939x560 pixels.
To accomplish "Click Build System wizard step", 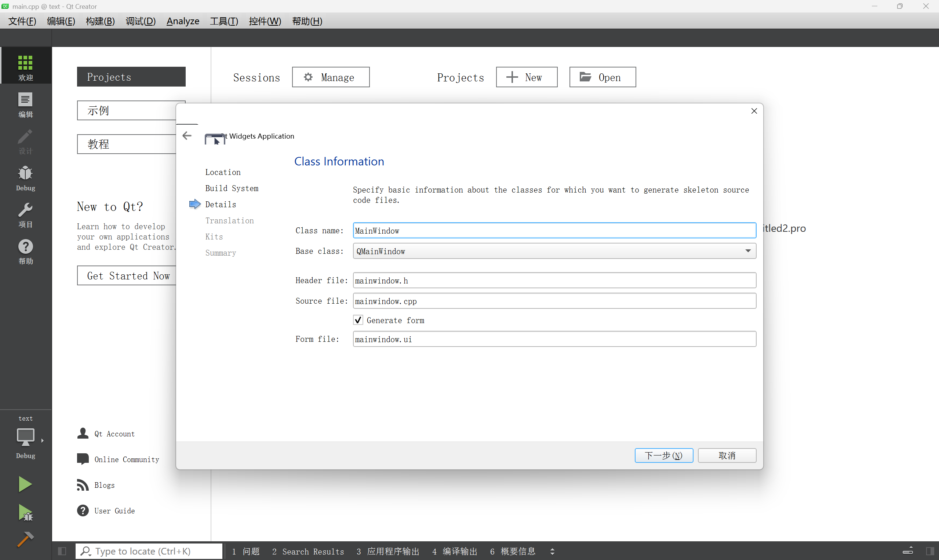I will click(x=232, y=188).
